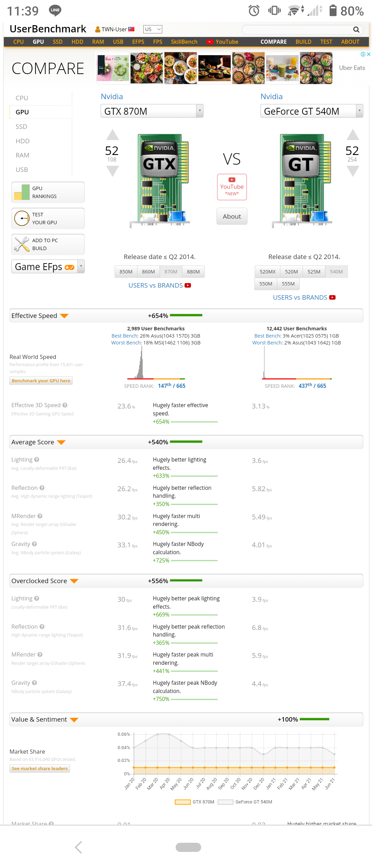Open the YouTube link in navigation bar
The image size is (372, 868).
pos(223,42)
